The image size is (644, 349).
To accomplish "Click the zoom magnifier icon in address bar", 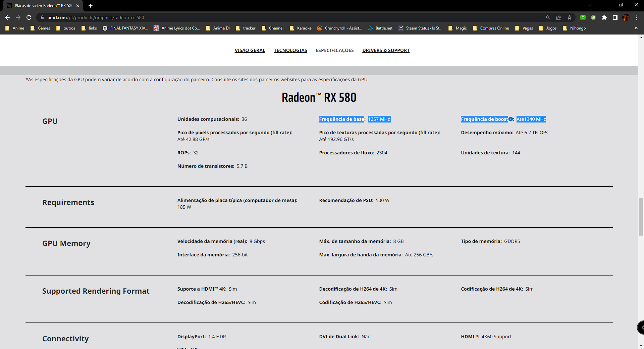I will pos(548,17).
